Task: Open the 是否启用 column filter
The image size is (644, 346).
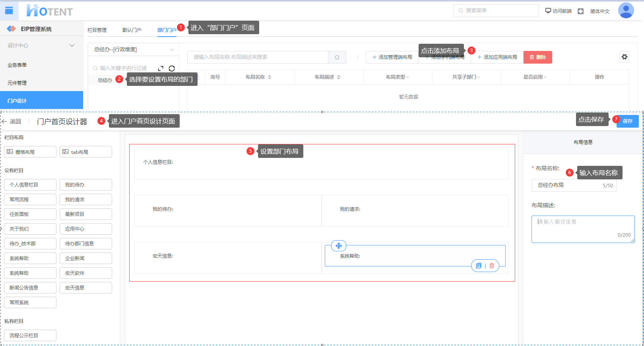Action: tap(535, 77)
